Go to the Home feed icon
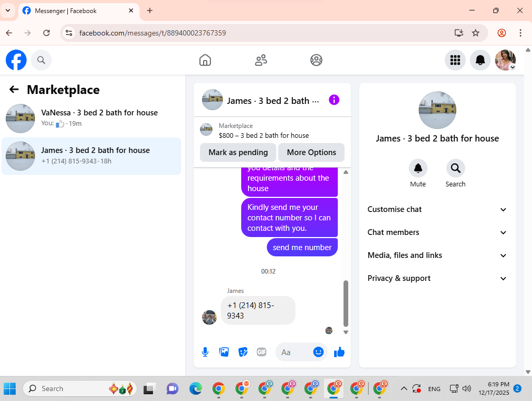This screenshot has width=532, height=401. [x=205, y=60]
